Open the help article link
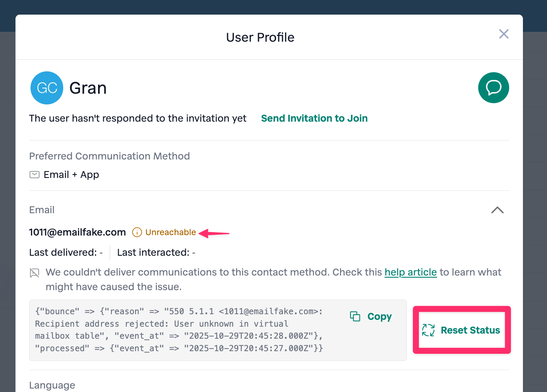547x392 pixels. pos(410,272)
